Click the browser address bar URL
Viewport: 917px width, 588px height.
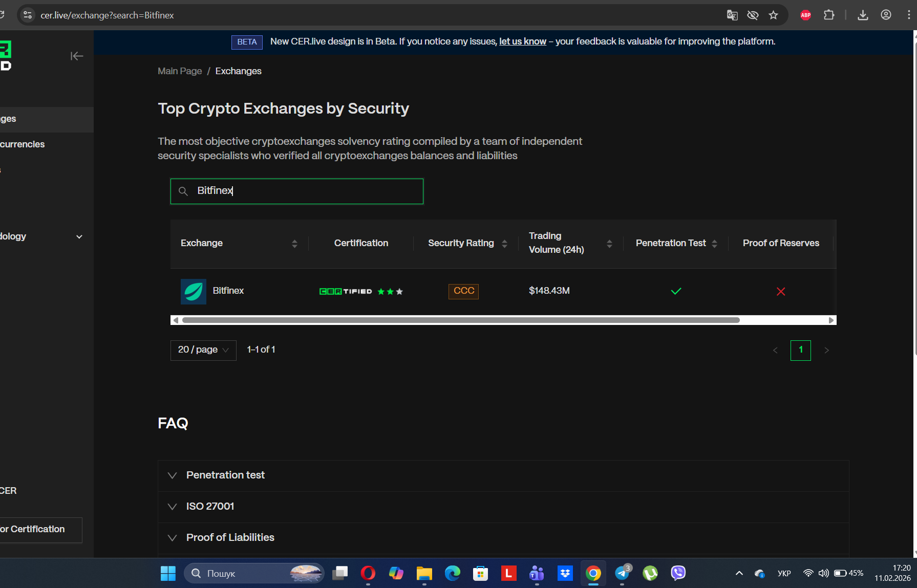pos(107,15)
